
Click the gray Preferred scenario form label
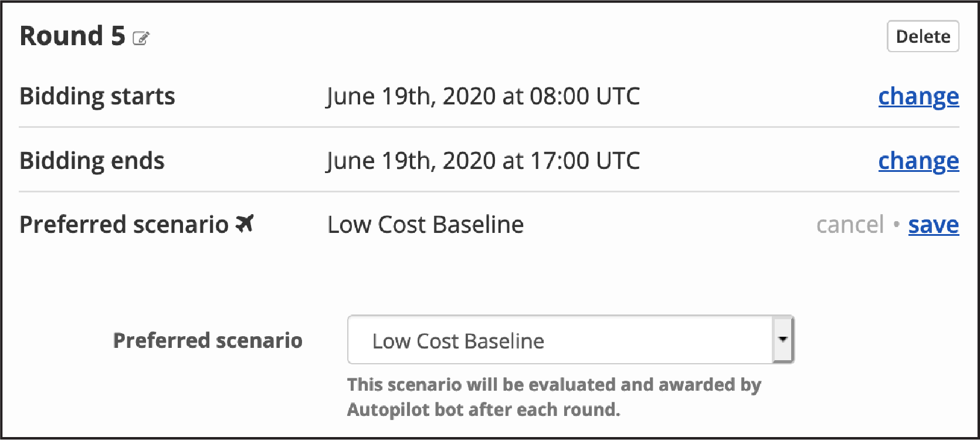point(208,340)
